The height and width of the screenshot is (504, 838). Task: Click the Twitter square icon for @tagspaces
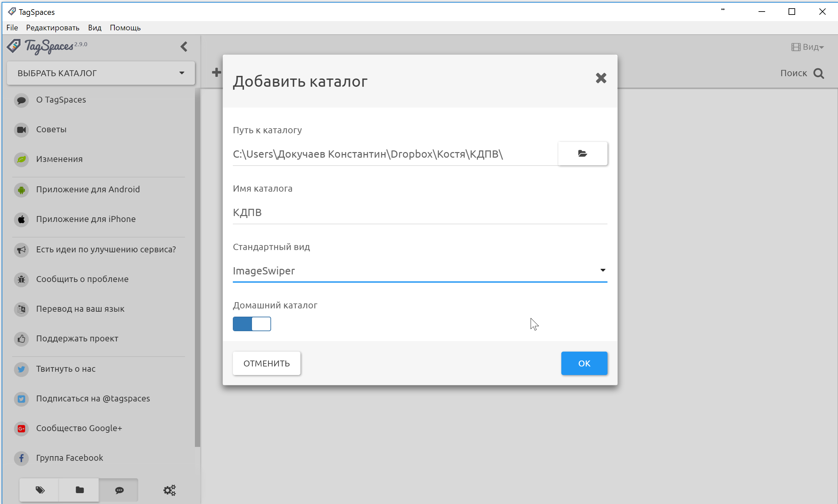coord(21,399)
